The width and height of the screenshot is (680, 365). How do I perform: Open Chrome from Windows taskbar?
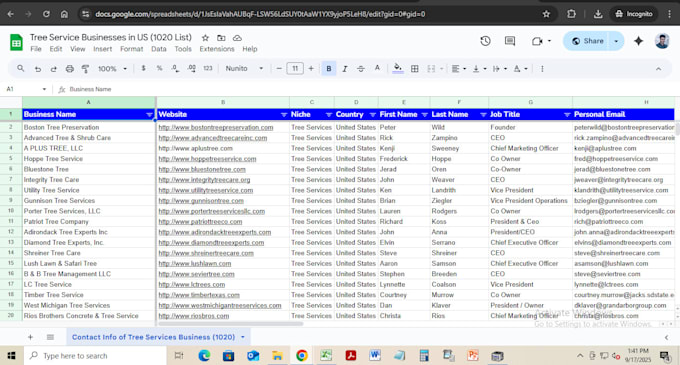[x=302, y=355]
